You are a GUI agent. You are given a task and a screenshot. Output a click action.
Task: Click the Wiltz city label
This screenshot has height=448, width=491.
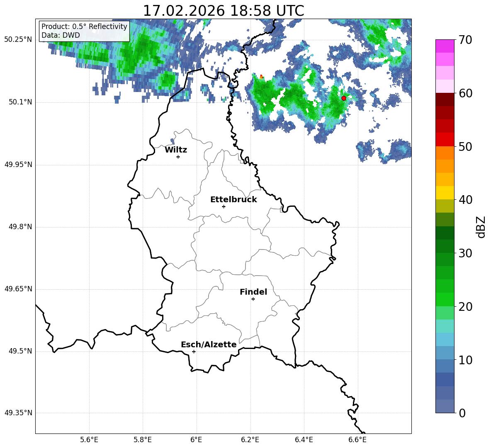pyautogui.click(x=176, y=150)
